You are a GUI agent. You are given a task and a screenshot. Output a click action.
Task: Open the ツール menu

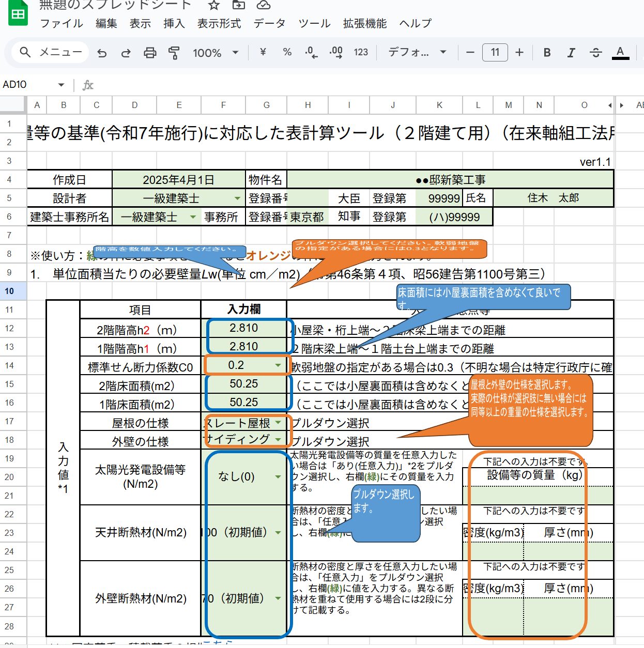[x=314, y=23]
